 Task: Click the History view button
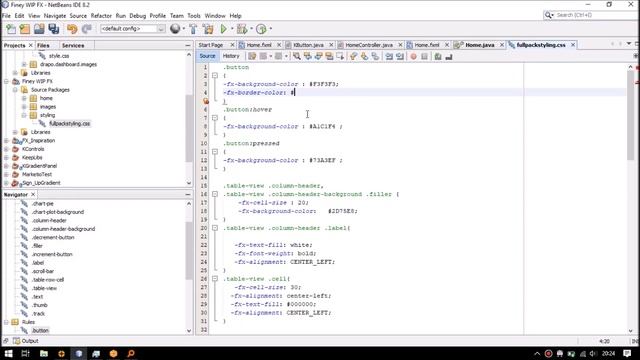(231, 56)
